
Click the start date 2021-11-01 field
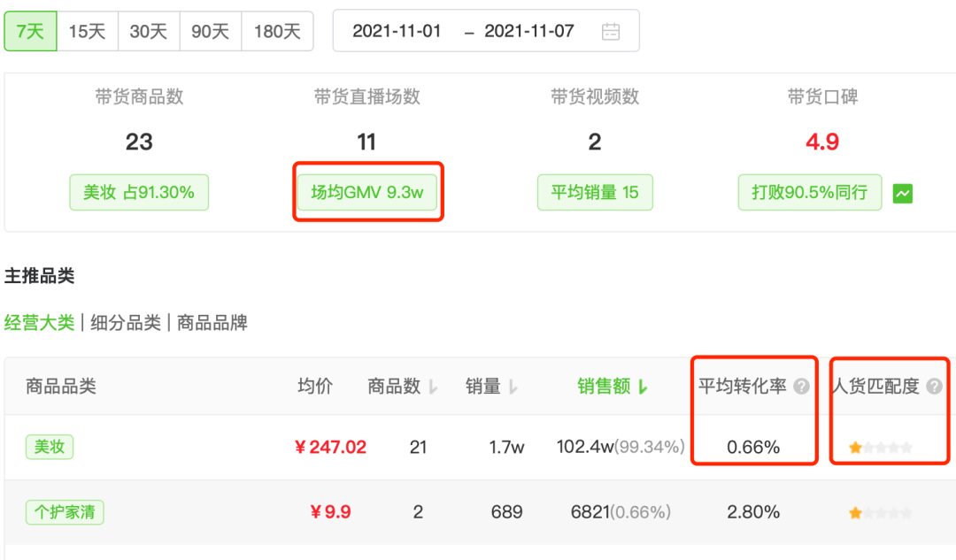397,32
